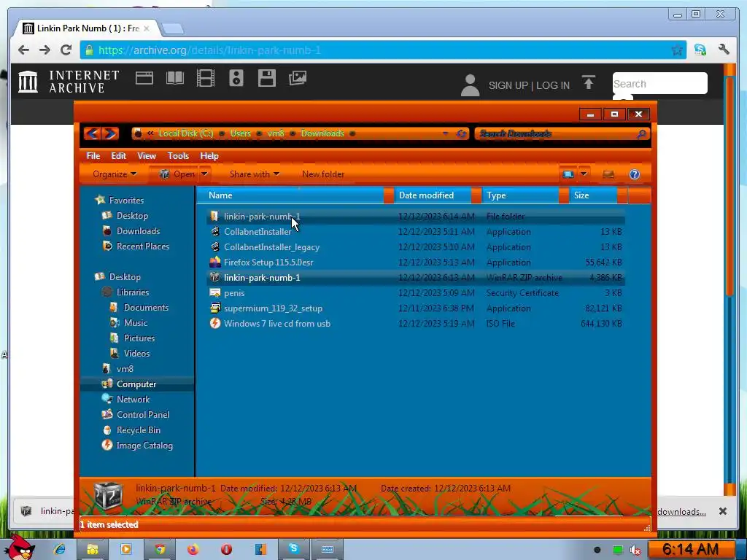747x560 pixels.
Task: Select the Firefox Setup 115.5.0esr file
Action: 416,262
